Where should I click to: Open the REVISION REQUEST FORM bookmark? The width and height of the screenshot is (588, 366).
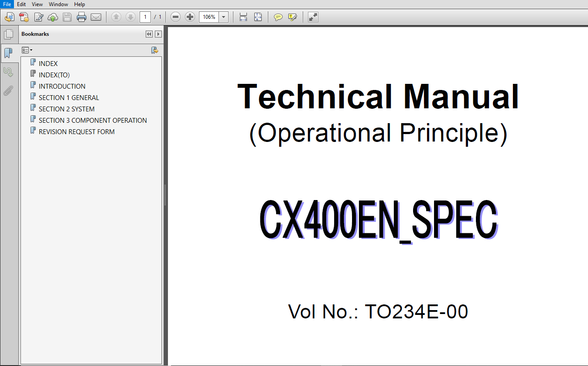click(x=77, y=131)
